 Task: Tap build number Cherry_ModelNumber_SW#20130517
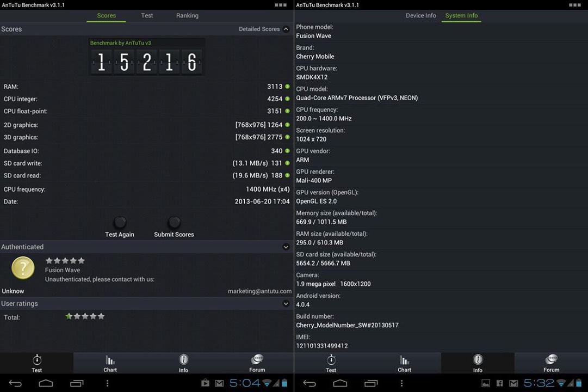[347, 325]
